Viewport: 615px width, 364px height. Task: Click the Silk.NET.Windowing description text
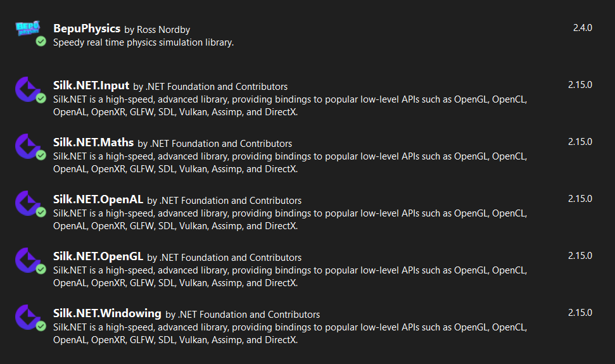pyautogui.click(x=290, y=334)
